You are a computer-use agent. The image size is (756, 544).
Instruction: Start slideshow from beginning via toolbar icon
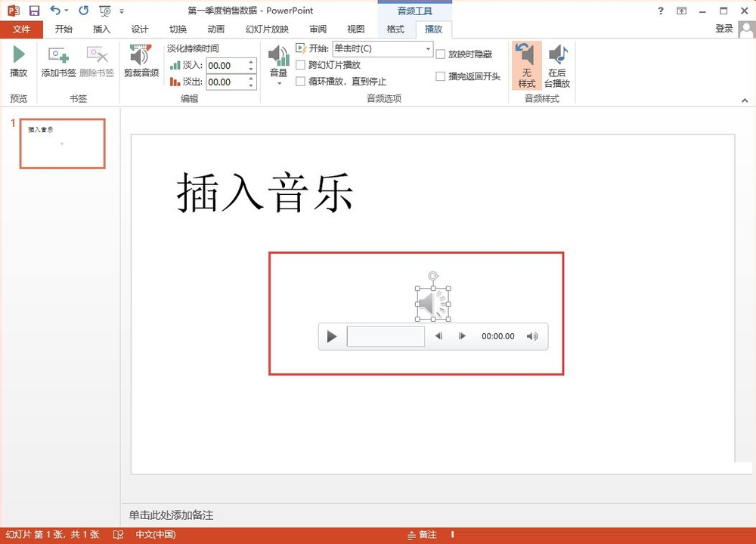click(104, 11)
